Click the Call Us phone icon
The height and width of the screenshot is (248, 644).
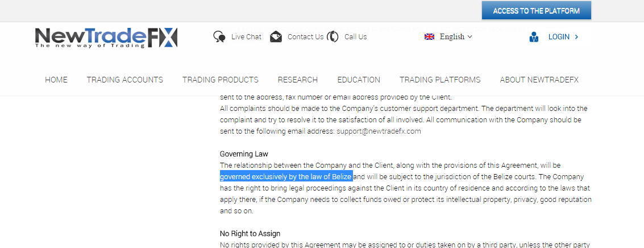(x=333, y=37)
